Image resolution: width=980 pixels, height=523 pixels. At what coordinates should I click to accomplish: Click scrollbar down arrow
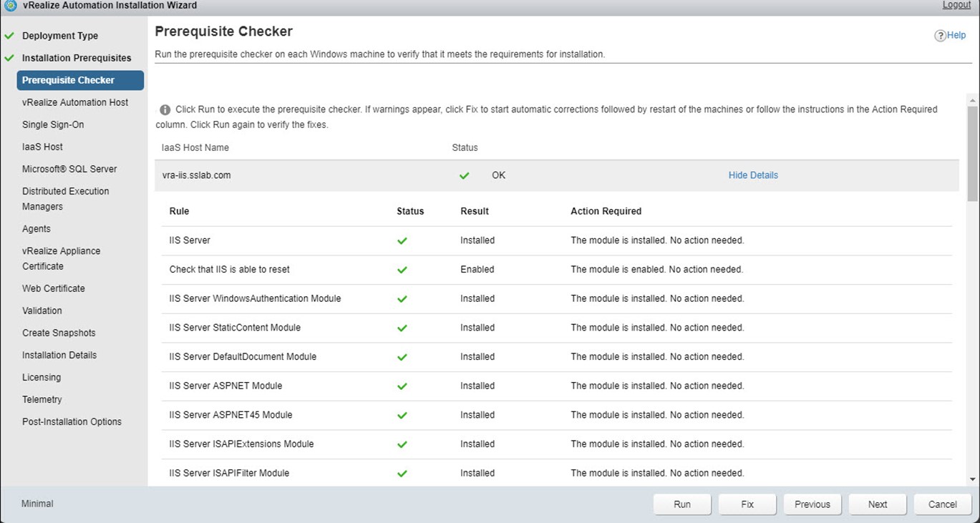(x=972, y=479)
